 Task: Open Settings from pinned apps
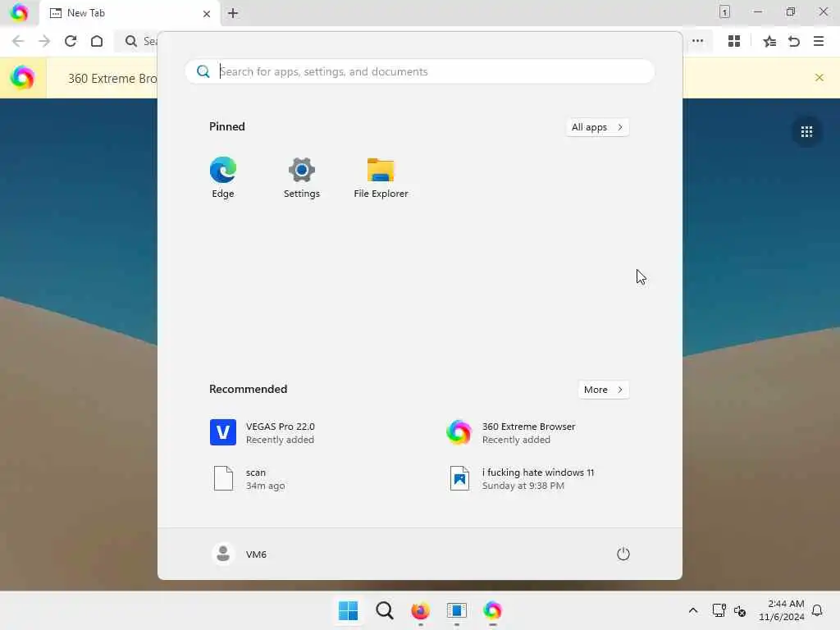point(302,177)
